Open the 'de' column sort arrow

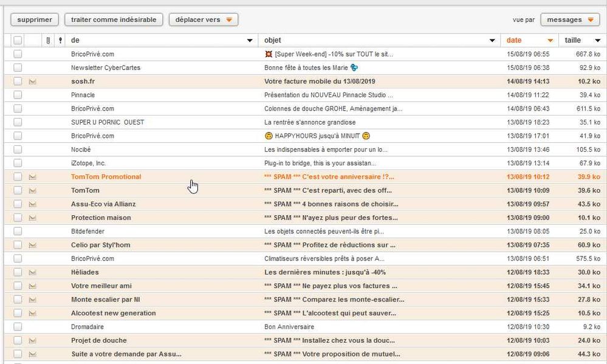pos(249,41)
